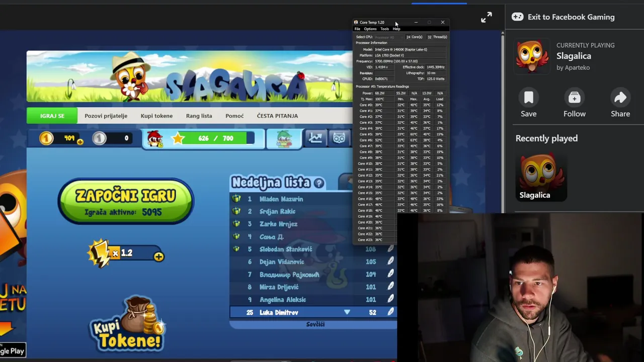Switch to IGRAJ SE tab

[x=52, y=116]
